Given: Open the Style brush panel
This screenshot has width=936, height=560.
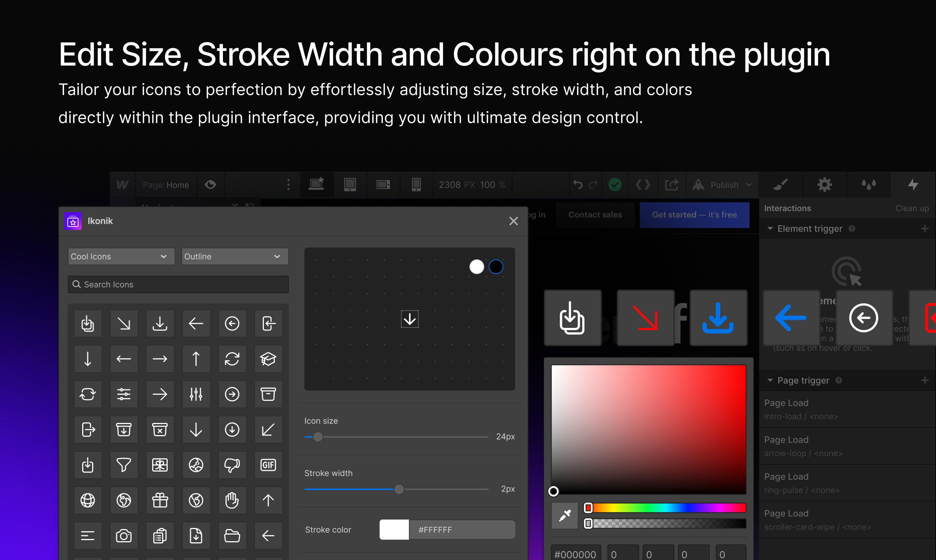Looking at the screenshot, I should (x=780, y=185).
